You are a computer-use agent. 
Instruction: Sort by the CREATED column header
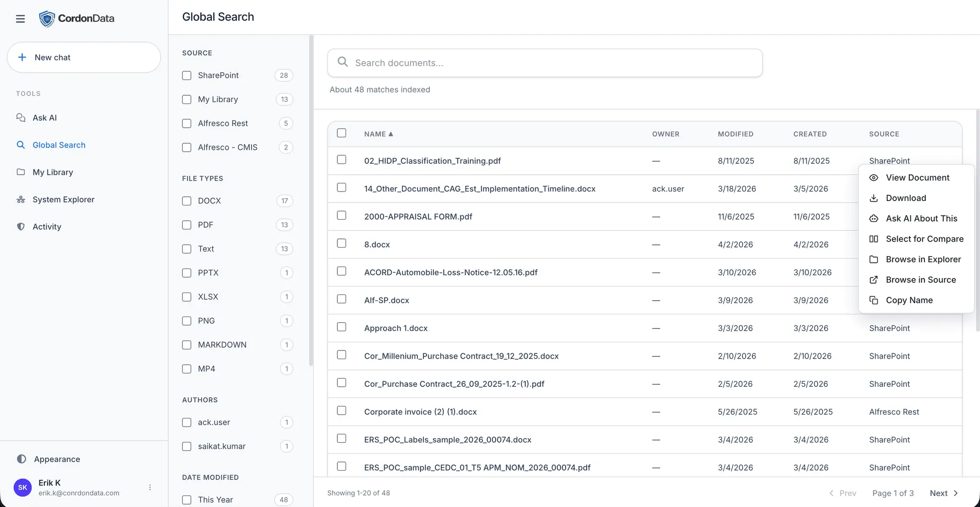point(810,134)
